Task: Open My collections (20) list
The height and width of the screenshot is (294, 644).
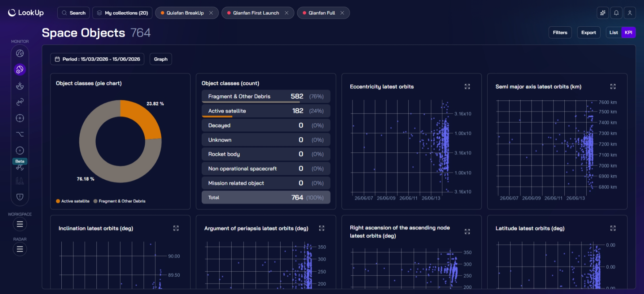Action: [122, 13]
